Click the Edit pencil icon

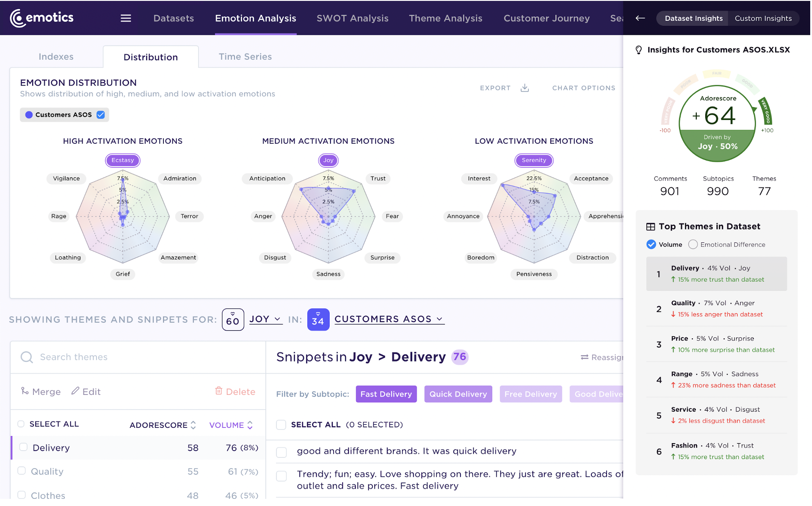75,391
